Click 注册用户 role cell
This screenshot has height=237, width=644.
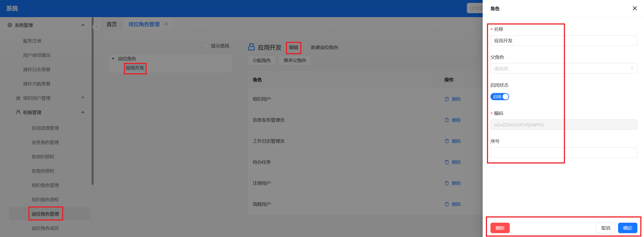click(261, 183)
